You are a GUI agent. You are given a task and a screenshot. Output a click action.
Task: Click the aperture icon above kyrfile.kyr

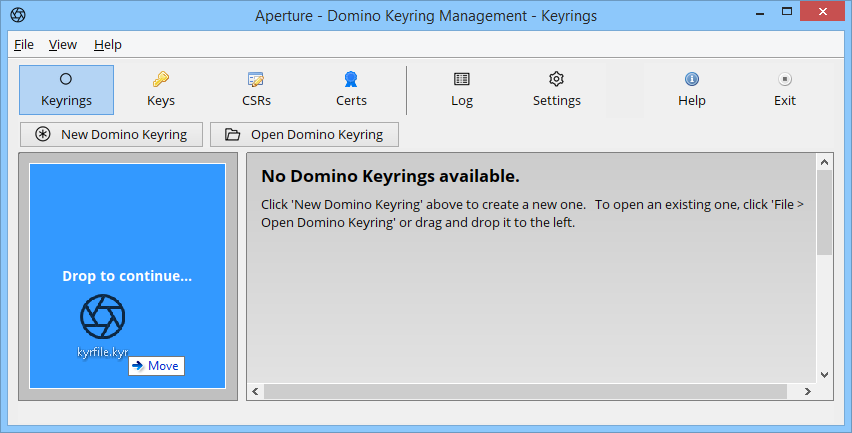(103, 317)
